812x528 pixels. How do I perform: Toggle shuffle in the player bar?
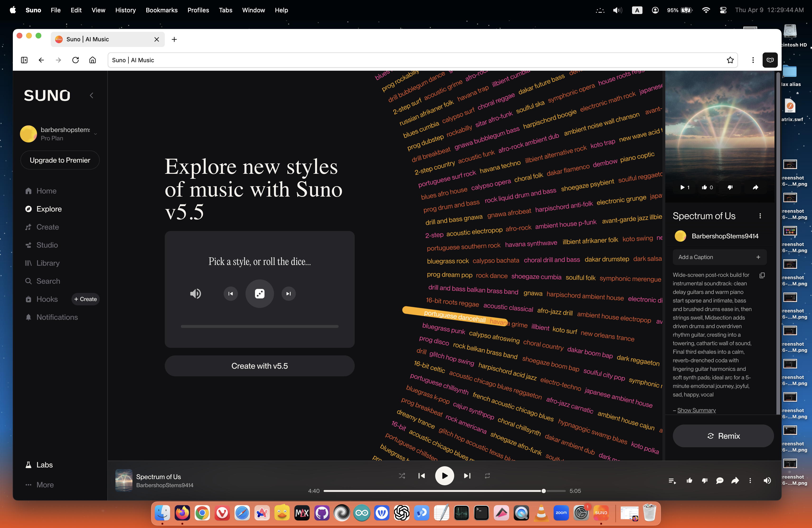click(402, 476)
